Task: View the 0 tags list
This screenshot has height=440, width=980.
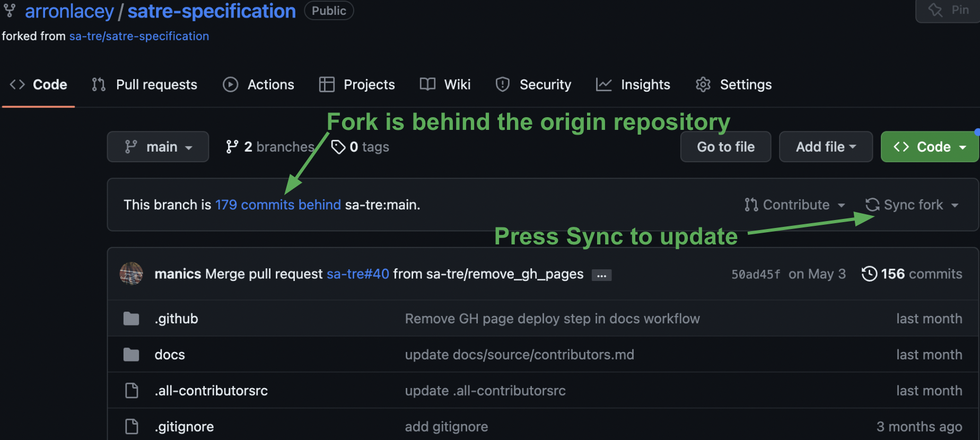Action: point(360,147)
